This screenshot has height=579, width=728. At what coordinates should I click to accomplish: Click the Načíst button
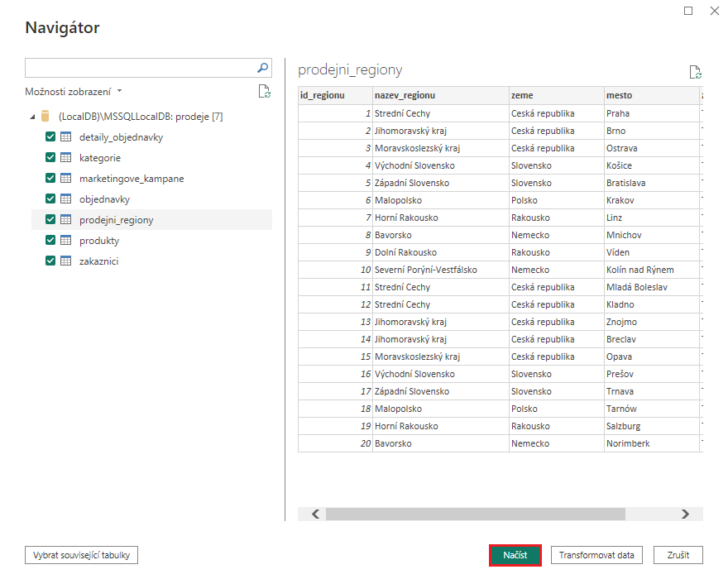(x=515, y=555)
